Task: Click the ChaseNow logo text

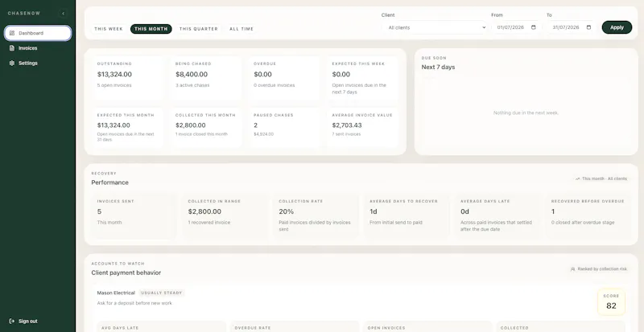Action: [24, 14]
